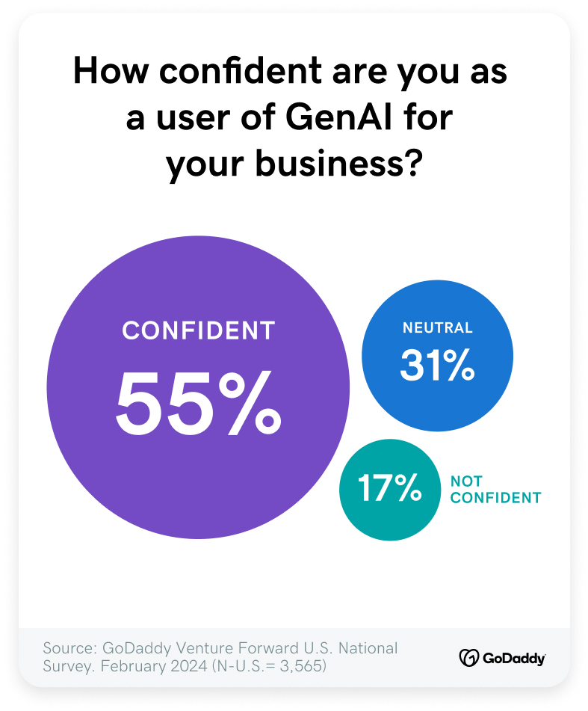Click the sample size N-U.S.= 3,565
588x711 pixels.
click(x=269, y=666)
